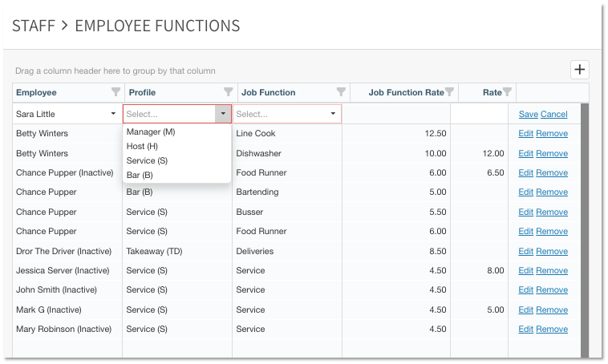The height and width of the screenshot is (364, 608).
Task: Click the Job Function Rate filter icon
Action: point(449,92)
